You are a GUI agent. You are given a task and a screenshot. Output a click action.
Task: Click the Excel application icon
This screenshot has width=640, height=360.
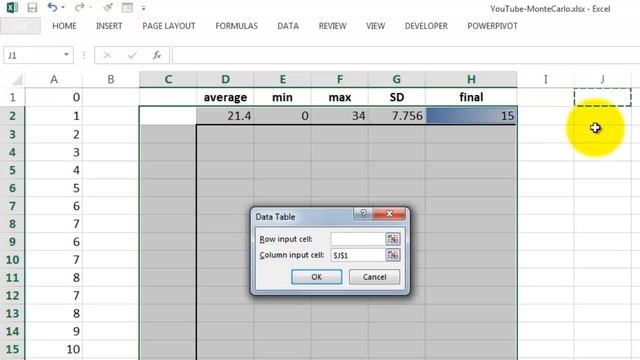tap(12, 7)
